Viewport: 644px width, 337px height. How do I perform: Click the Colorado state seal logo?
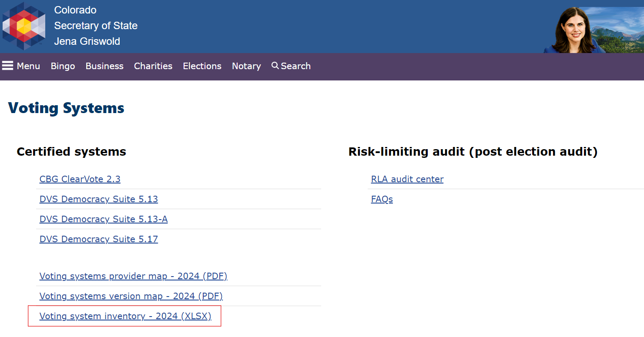(x=24, y=26)
